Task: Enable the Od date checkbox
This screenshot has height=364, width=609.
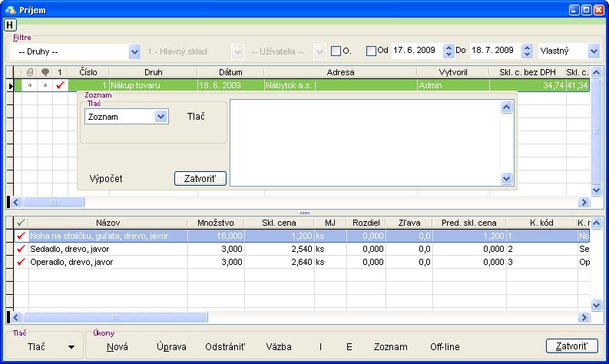Action: (x=372, y=51)
